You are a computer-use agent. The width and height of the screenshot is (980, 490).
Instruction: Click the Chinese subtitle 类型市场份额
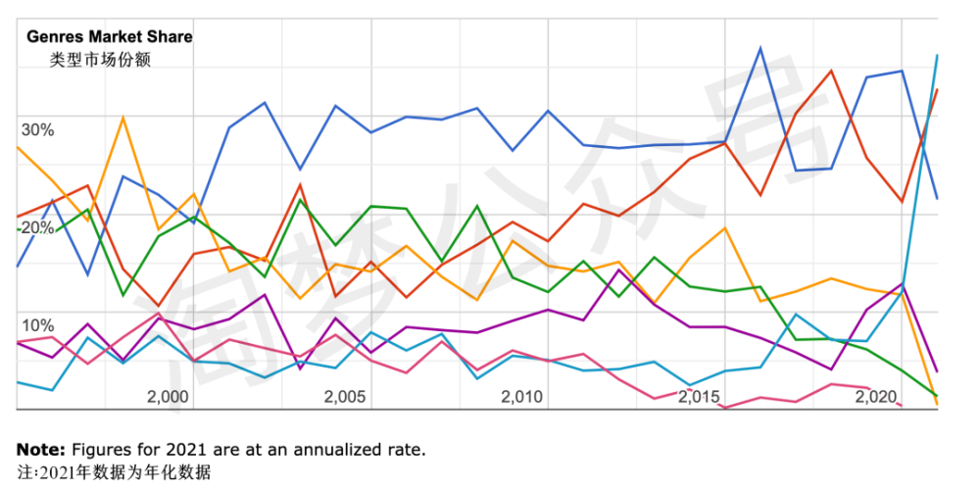(x=100, y=59)
